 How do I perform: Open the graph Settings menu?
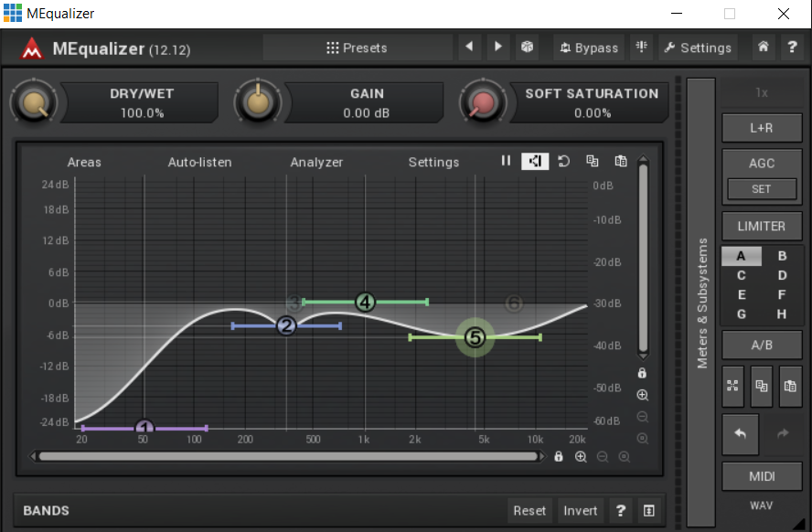[434, 163]
